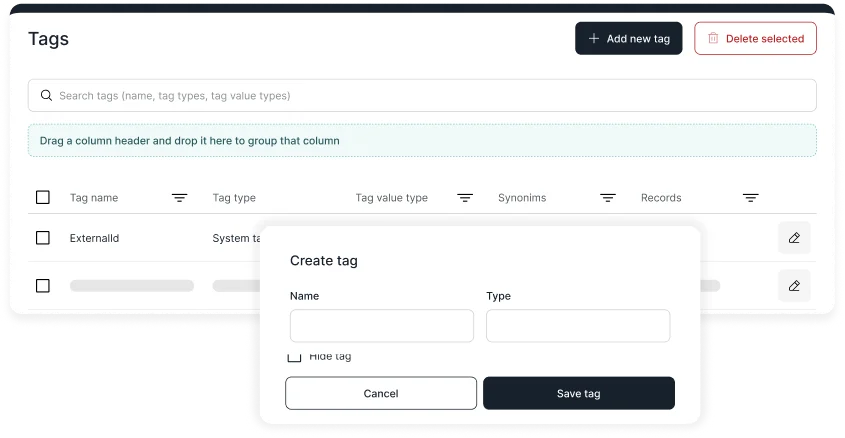Click the column grouping drop area
The width and height of the screenshot is (845, 438).
[x=422, y=141]
